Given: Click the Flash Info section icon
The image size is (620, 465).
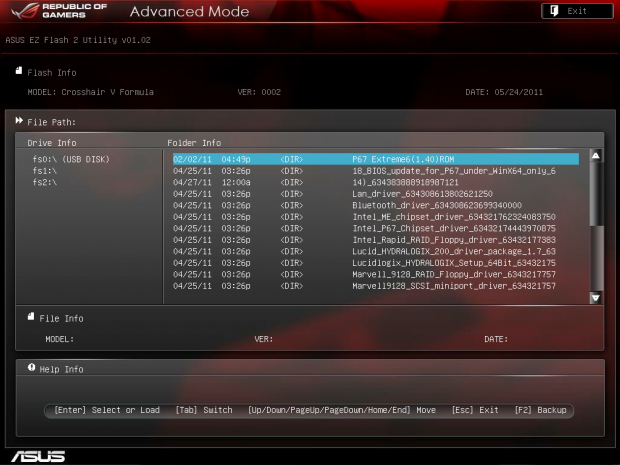Looking at the screenshot, I should tap(18, 72).
